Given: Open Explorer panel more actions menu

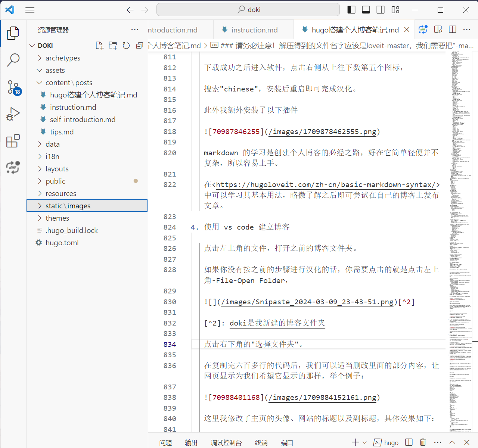Looking at the screenshot, I should (135, 29).
